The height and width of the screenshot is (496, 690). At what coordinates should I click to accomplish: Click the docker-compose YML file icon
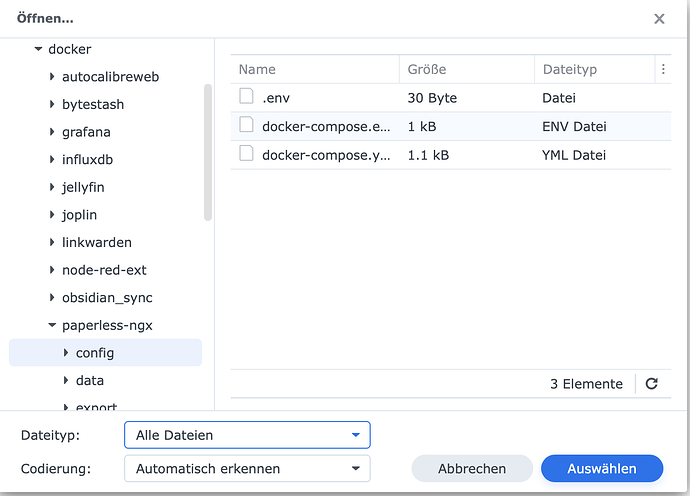(246, 154)
